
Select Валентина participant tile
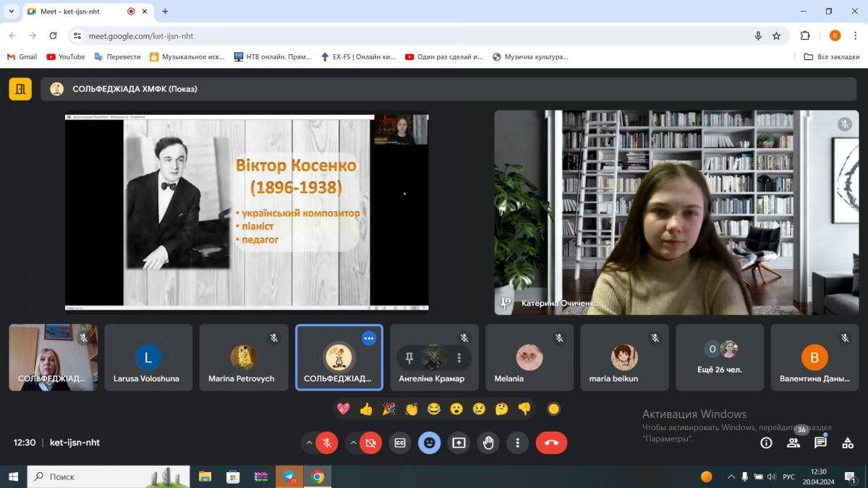814,357
